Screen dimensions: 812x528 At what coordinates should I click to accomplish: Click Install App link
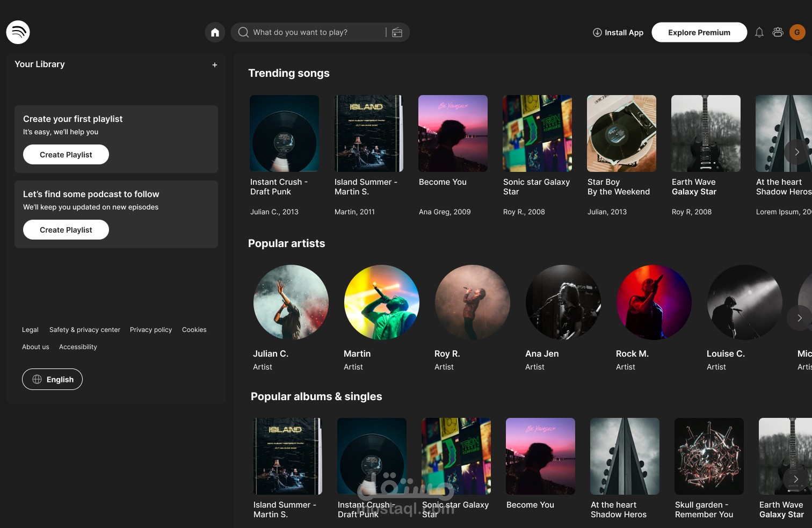point(618,32)
